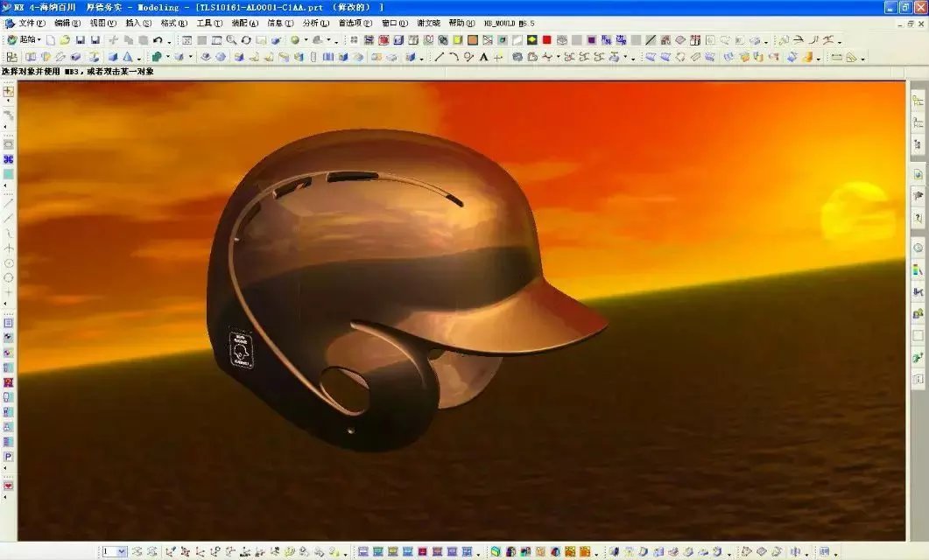The width and height of the screenshot is (929, 560).
Task: Select the Line sketch tool
Action: [x=440, y=58]
